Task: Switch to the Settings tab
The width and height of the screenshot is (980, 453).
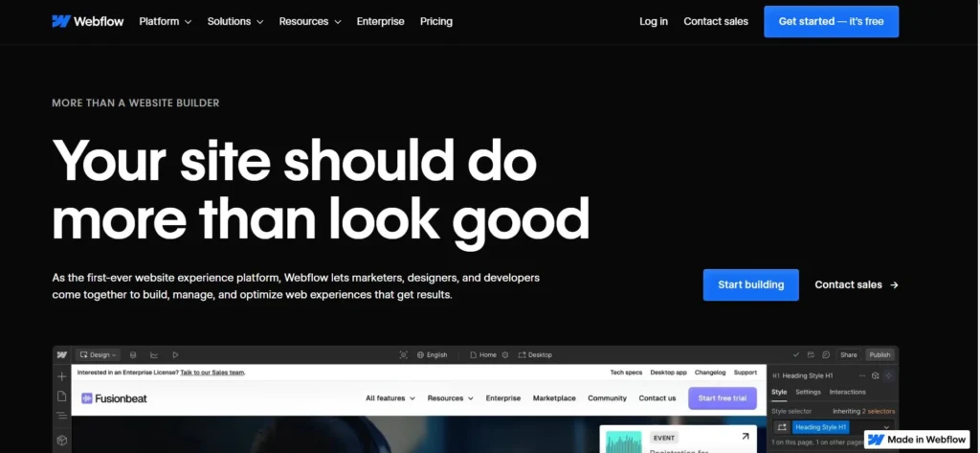Action: 808,393
